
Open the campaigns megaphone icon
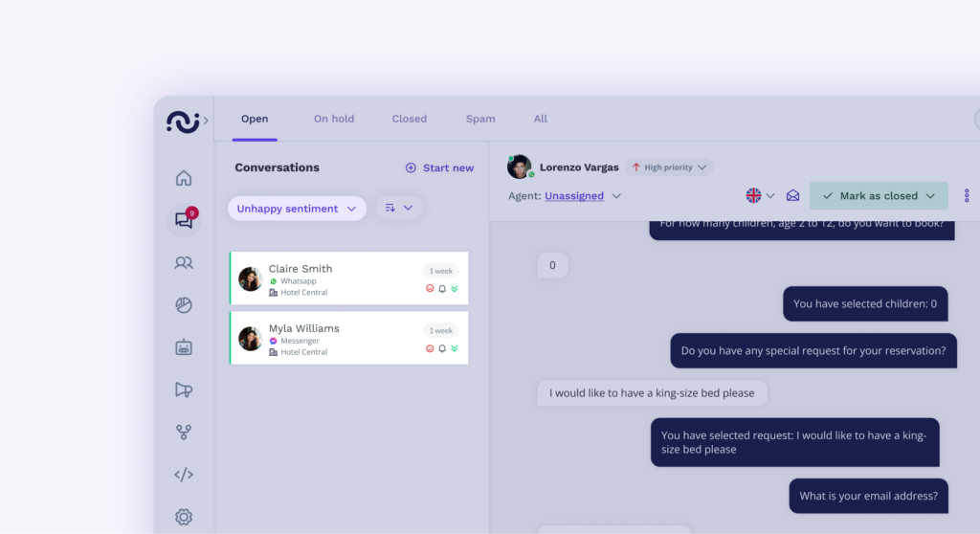[183, 389]
